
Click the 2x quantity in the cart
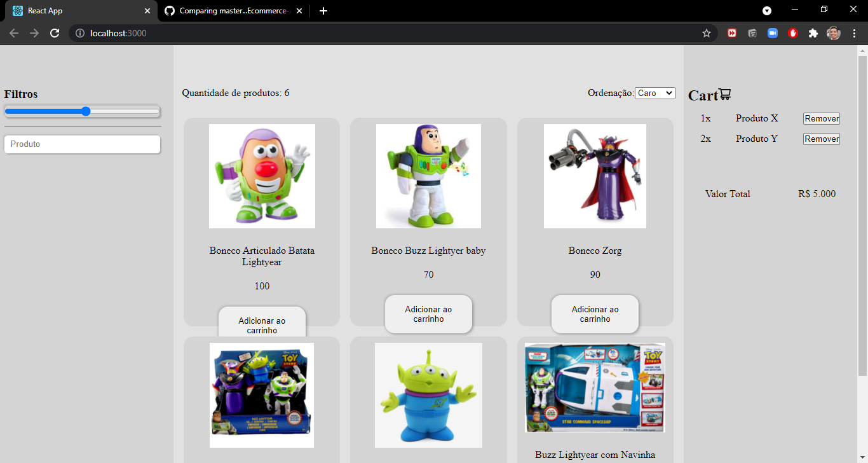705,139
